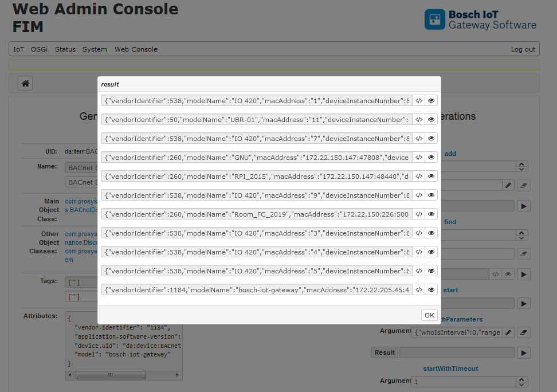Toggle eye icon on the RPI_2015 result row

[x=431, y=176]
